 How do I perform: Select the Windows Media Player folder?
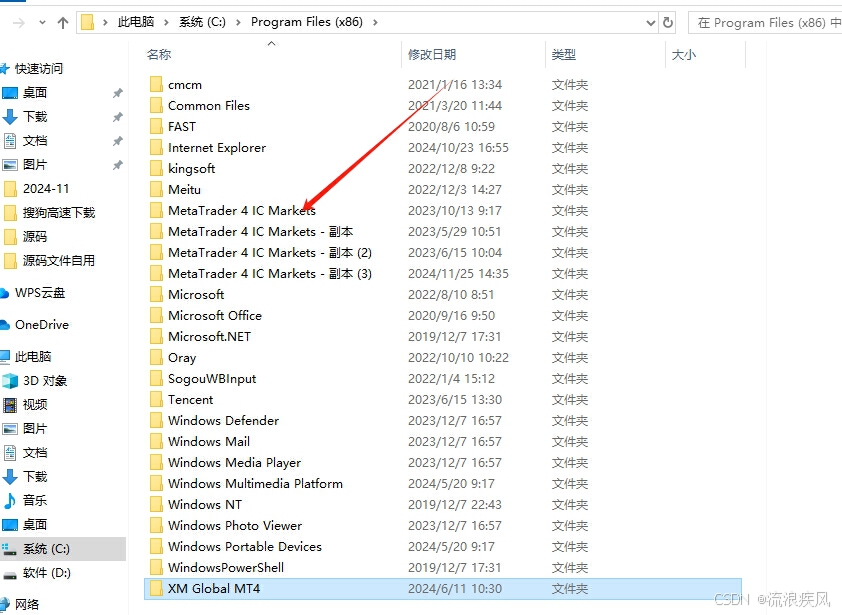(x=234, y=462)
